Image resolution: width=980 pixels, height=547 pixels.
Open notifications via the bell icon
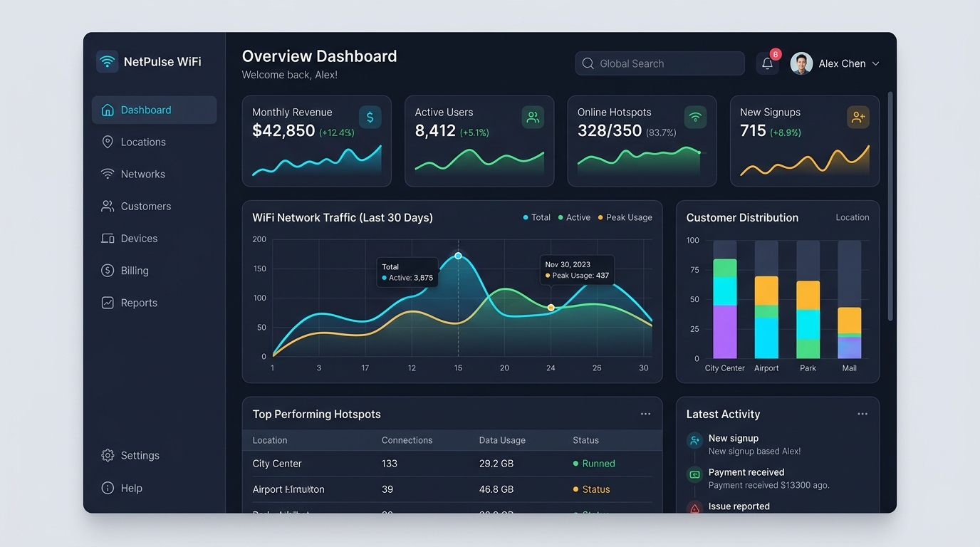click(767, 63)
